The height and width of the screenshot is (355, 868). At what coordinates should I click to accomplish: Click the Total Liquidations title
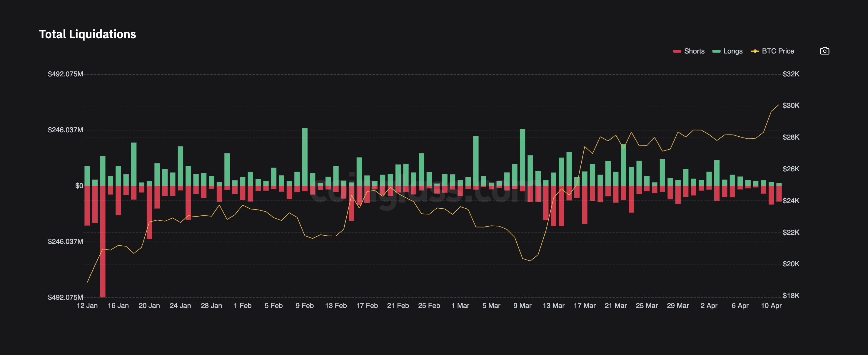tap(88, 34)
